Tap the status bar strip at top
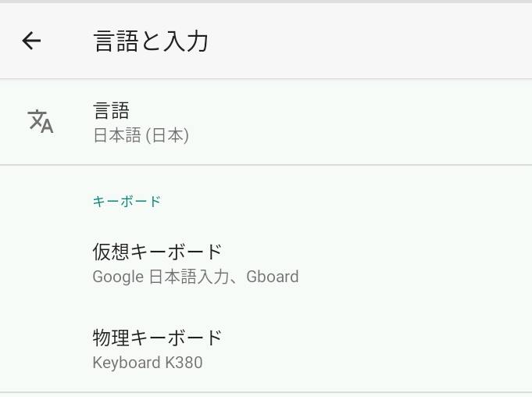 point(266,2)
